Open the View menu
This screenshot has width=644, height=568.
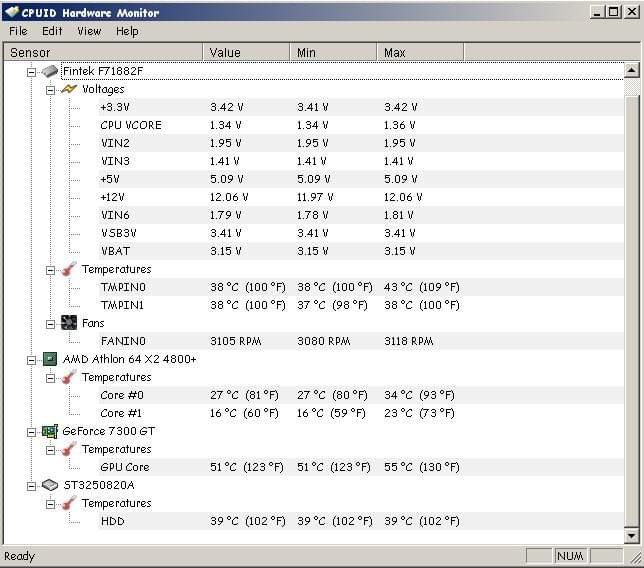click(89, 31)
